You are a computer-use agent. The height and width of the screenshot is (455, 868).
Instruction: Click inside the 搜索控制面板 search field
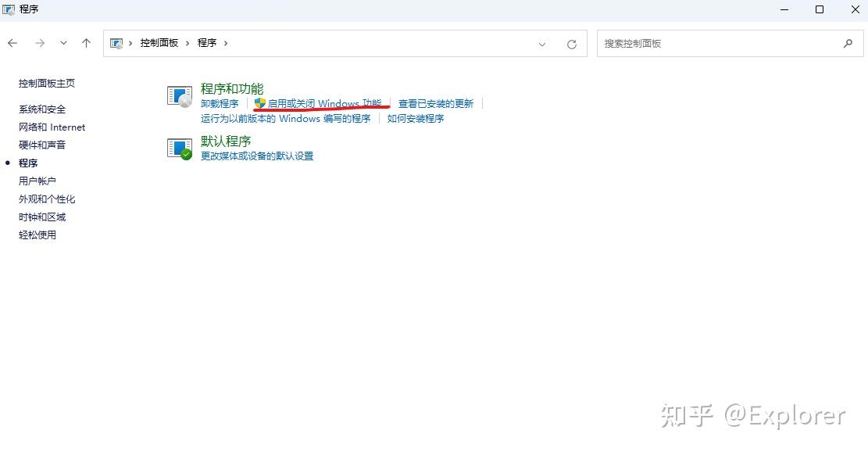[703, 44]
